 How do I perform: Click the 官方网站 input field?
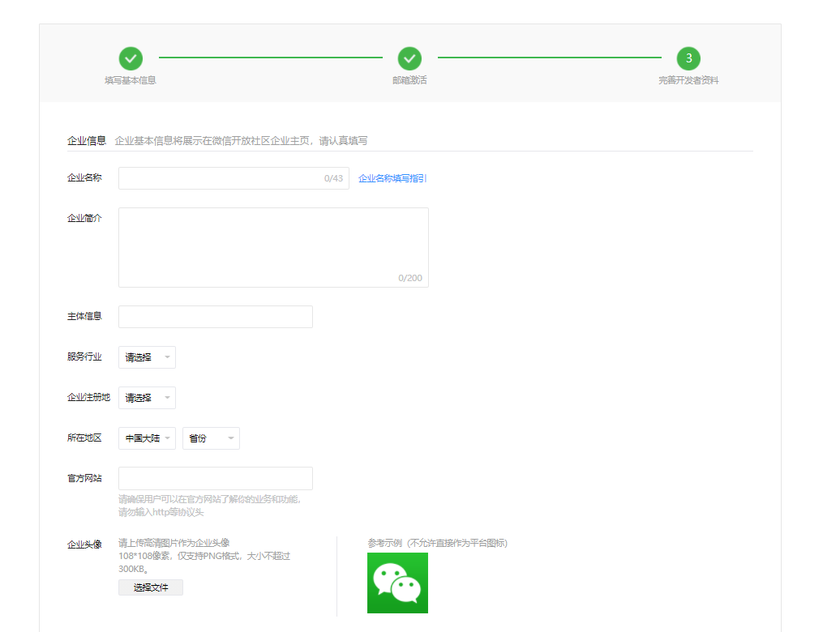tap(215, 478)
